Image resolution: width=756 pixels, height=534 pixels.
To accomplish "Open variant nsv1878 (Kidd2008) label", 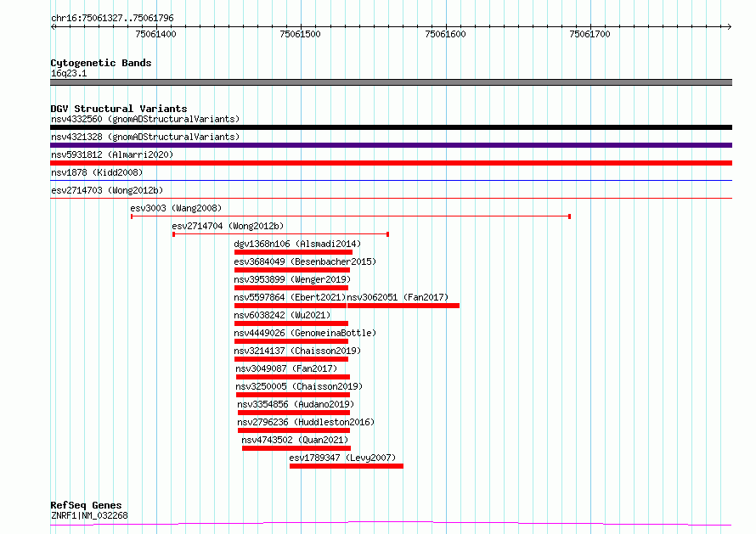I will tap(97, 172).
